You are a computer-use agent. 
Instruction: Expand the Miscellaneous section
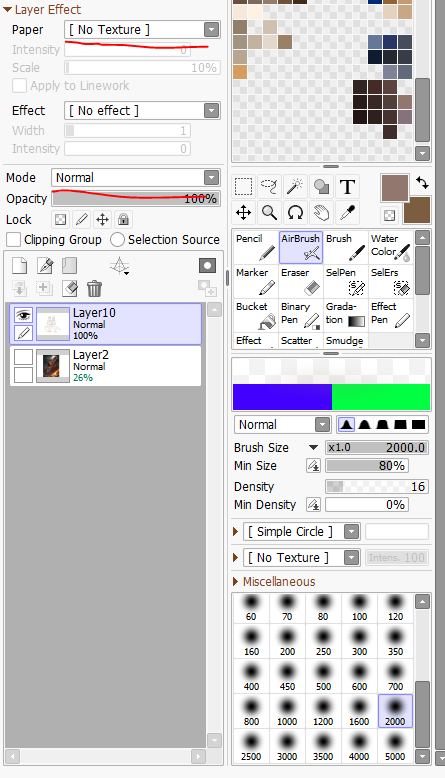tap(236, 582)
